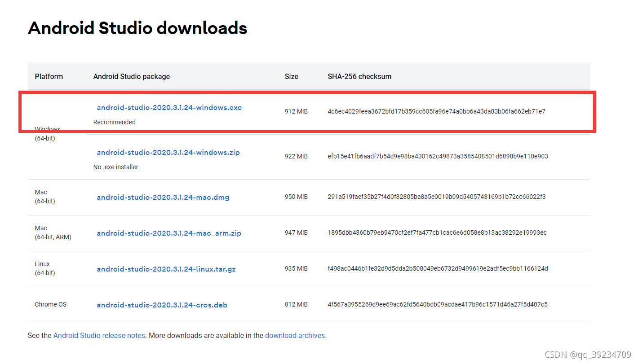Click the Chrome OS platform label

(50, 304)
